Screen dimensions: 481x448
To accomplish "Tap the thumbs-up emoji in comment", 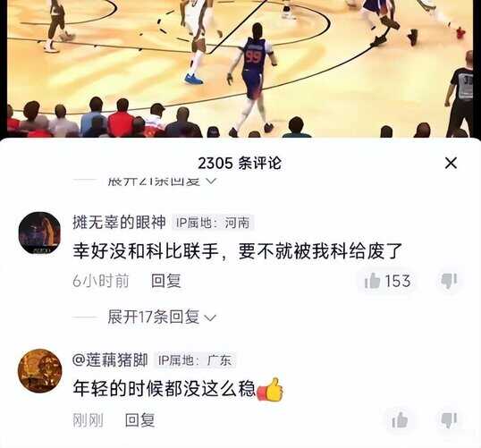I will click(270, 389).
